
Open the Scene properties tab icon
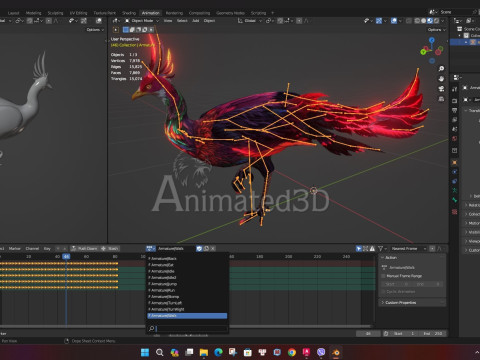(455, 129)
